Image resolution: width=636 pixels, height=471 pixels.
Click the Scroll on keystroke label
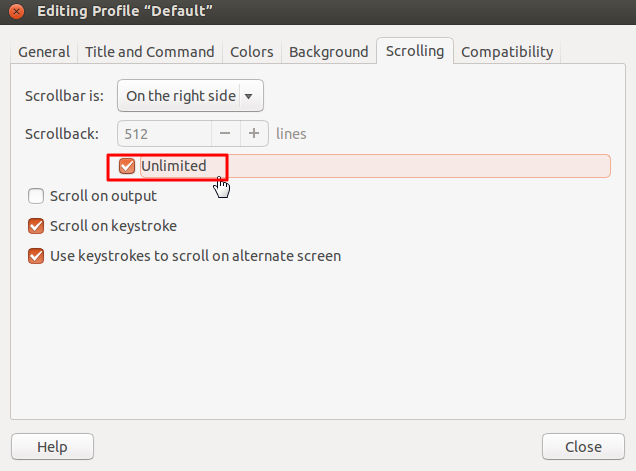pos(113,226)
